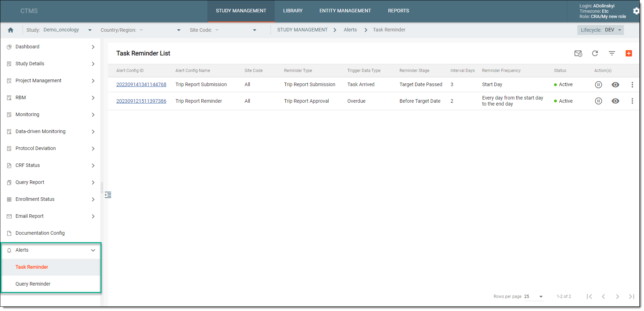
Task: Open the filter icon
Action: pyautogui.click(x=612, y=53)
